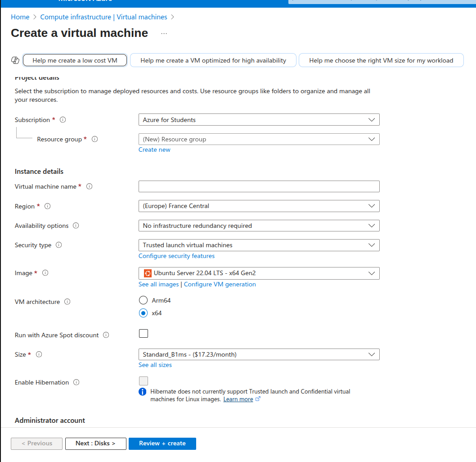Click the info icon next to Enable Hibernation
This screenshot has width=476, height=462.
click(x=76, y=382)
